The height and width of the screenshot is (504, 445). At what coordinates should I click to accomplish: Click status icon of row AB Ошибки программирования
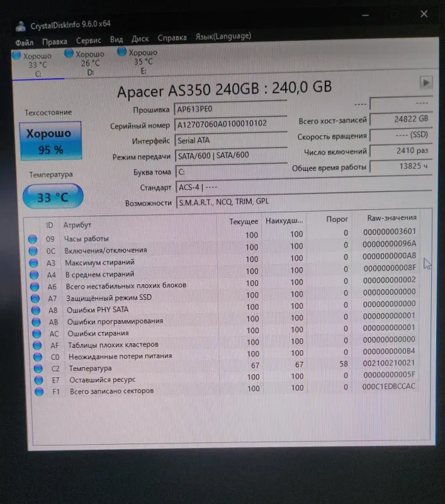point(37,322)
